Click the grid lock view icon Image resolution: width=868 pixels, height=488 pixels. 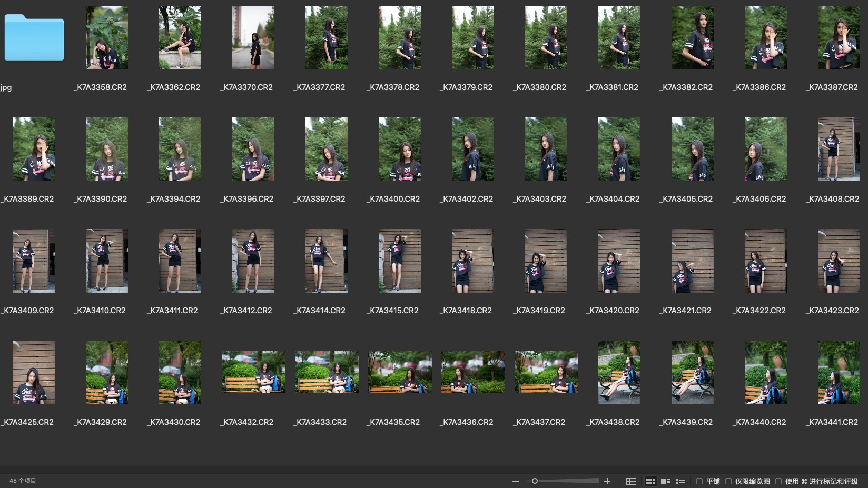coord(631,481)
